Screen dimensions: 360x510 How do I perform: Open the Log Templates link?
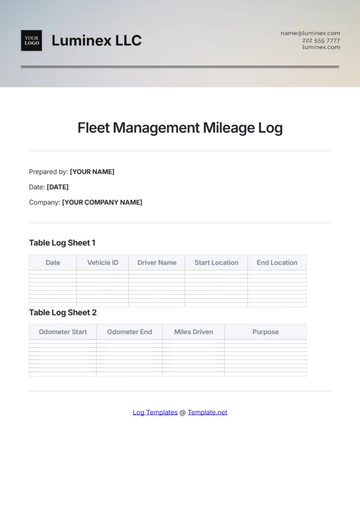(x=155, y=412)
